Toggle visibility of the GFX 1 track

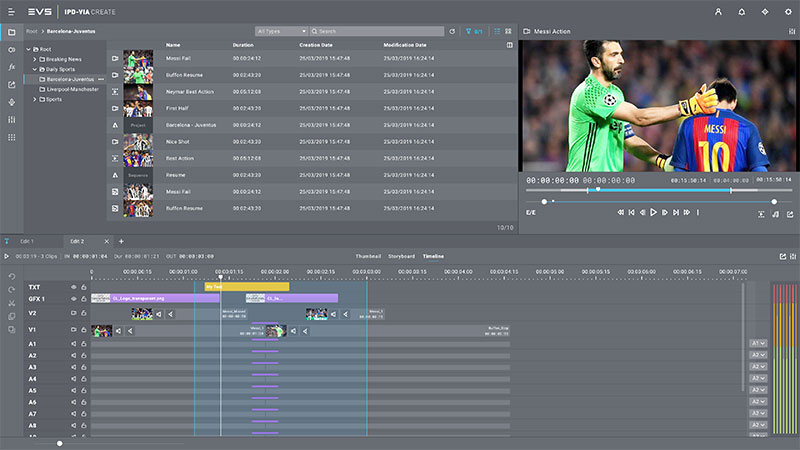tap(73, 299)
